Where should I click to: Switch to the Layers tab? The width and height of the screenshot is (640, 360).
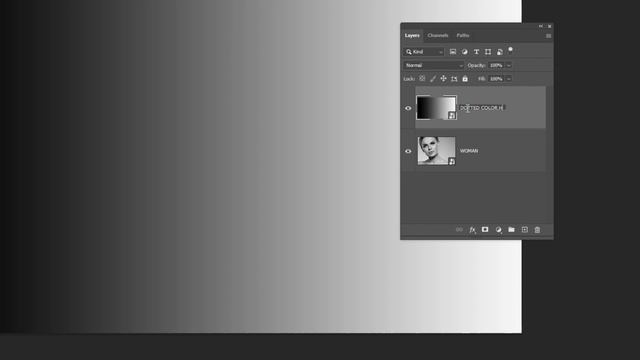[412, 36]
